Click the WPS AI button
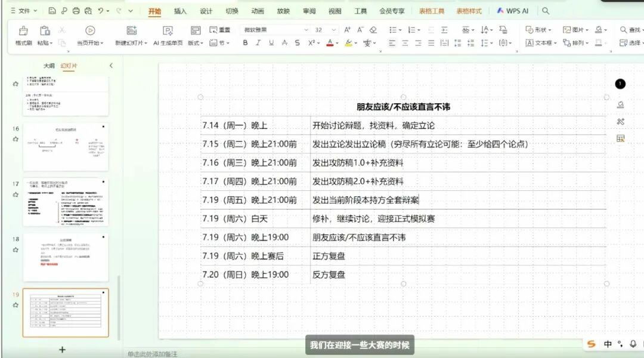The width and height of the screenshot is (644, 358). point(512,11)
